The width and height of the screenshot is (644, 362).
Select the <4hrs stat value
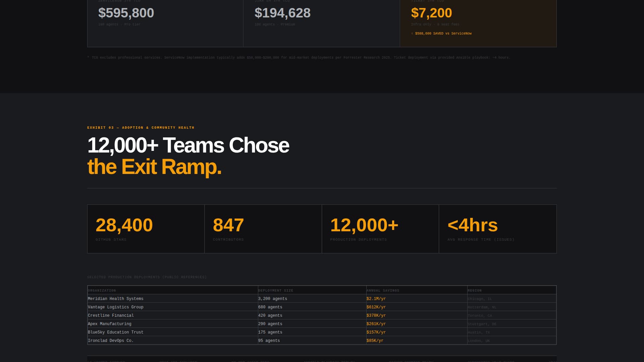coord(473,225)
